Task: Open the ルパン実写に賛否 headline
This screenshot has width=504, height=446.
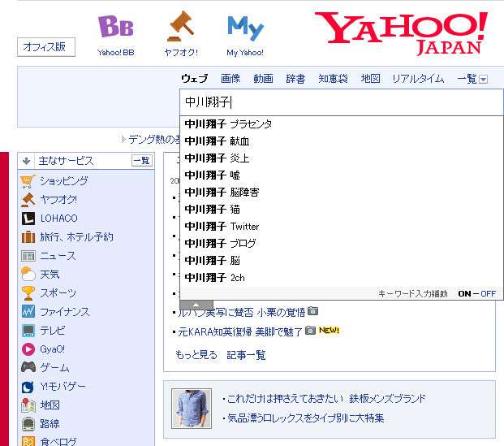Action: 241,312
